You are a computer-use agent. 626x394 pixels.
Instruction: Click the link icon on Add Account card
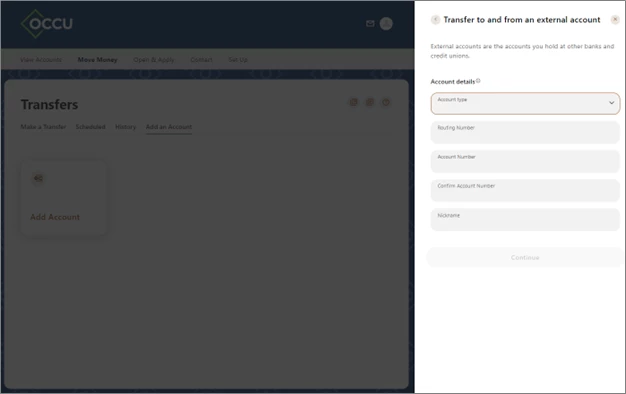point(38,178)
